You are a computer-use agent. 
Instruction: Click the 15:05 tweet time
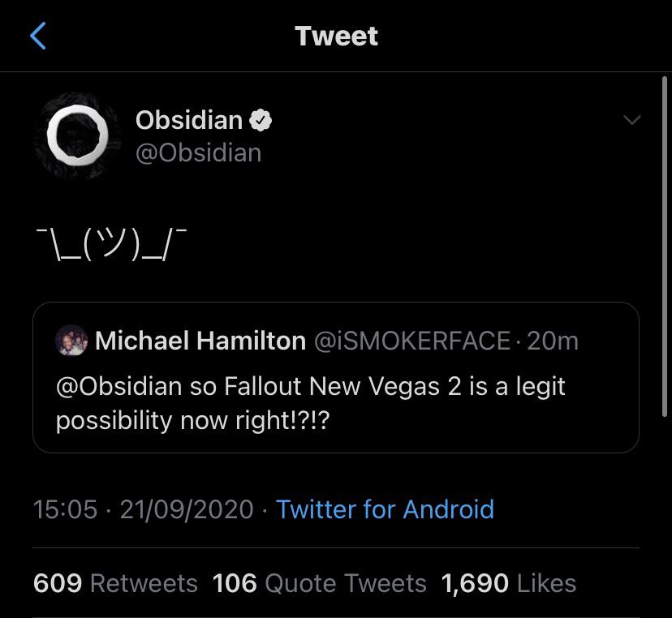[65, 509]
